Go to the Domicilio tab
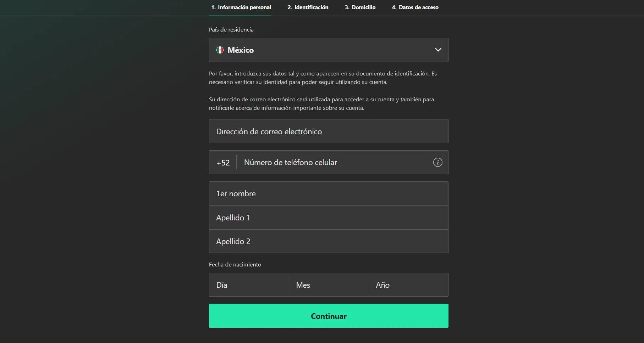 pos(360,7)
